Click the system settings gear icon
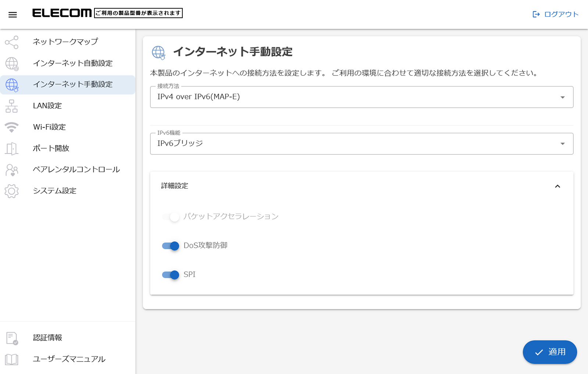This screenshot has height=374, width=588. point(12,191)
